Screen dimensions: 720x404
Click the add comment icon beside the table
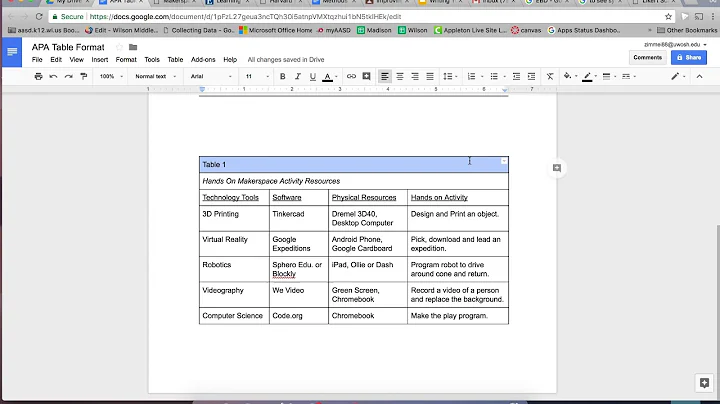pyautogui.click(x=557, y=168)
